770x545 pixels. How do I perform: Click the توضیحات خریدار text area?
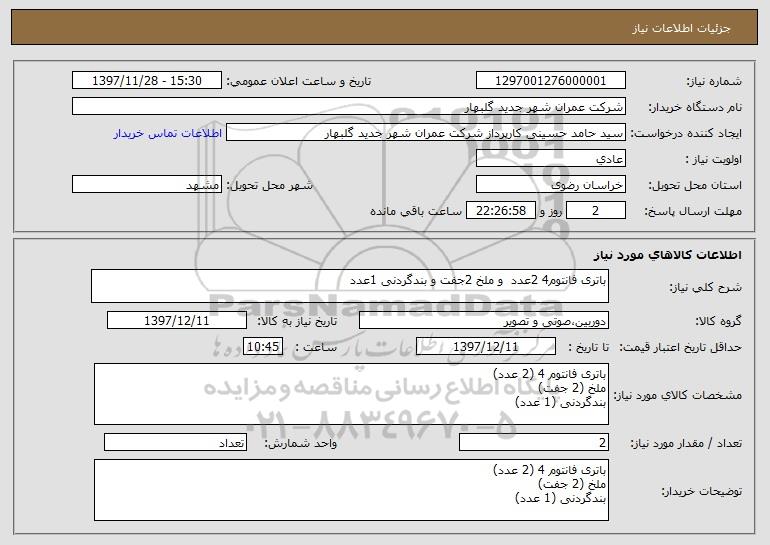tap(351, 490)
